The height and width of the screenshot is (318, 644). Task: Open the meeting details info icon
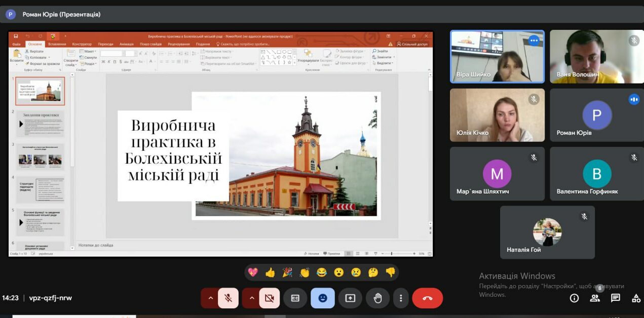[574, 298]
